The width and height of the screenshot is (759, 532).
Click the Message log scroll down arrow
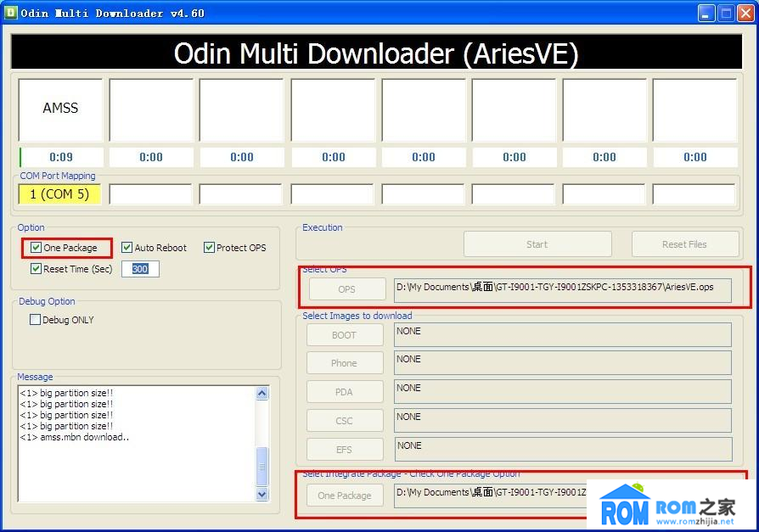click(x=261, y=494)
